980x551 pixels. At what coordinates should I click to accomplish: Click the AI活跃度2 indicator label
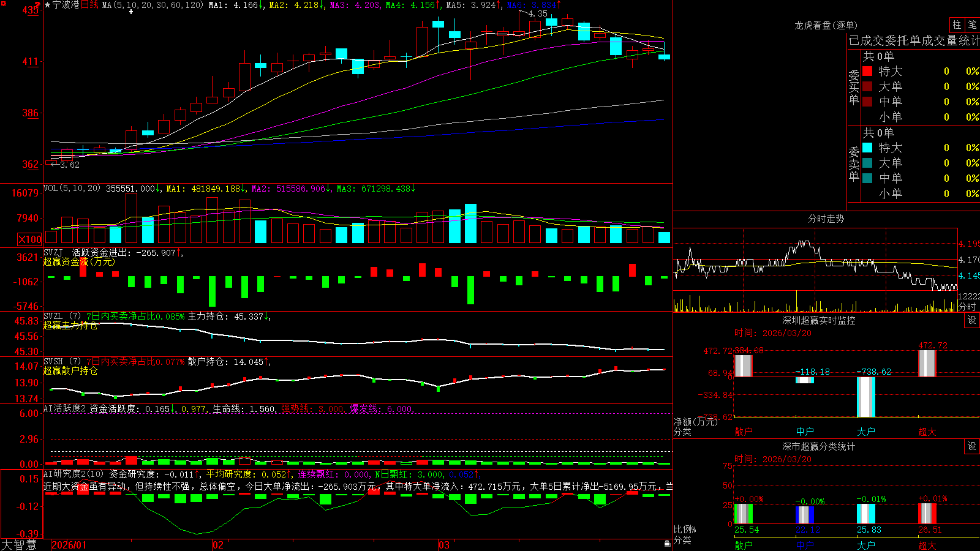(65, 408)
